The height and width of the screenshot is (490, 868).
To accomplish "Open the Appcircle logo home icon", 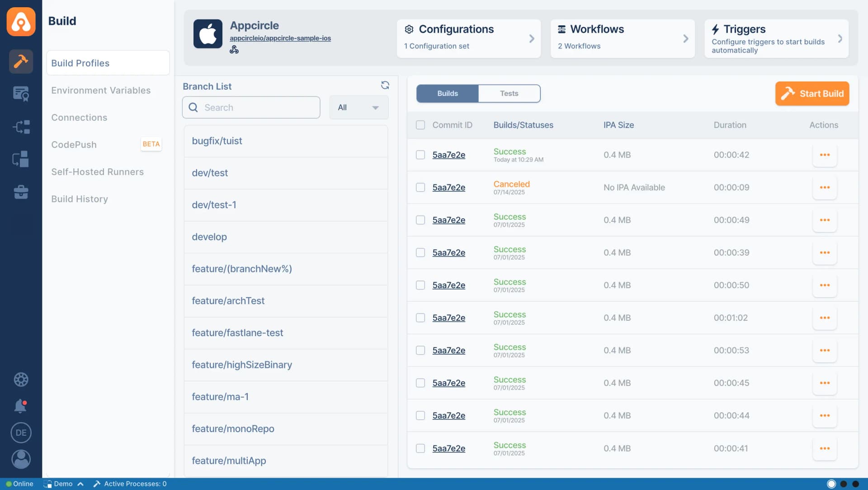I will (21, 21).
